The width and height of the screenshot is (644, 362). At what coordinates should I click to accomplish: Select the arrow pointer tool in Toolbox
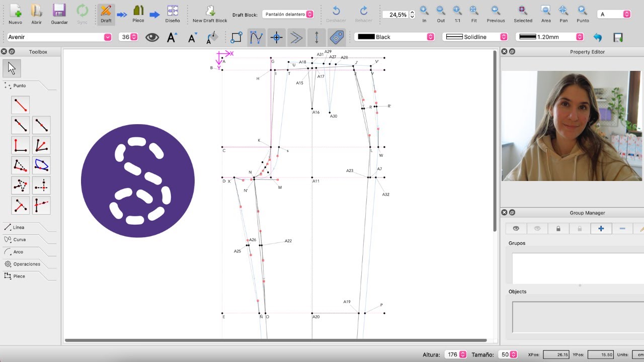click(x=12, y=68)
